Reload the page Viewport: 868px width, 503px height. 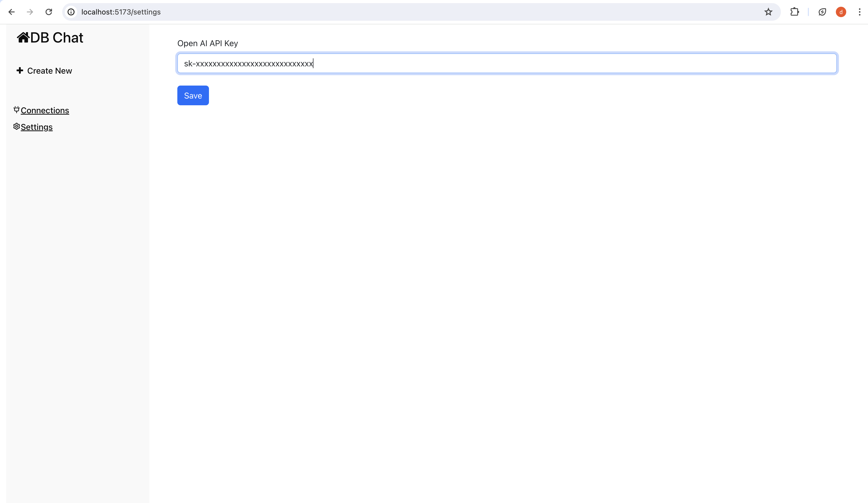[49, 12]
